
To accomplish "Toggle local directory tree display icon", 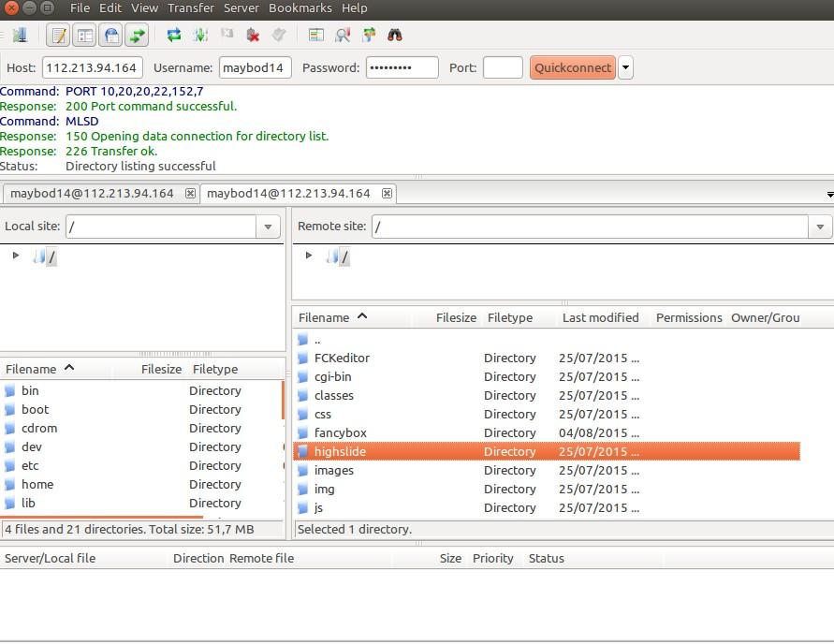I will pos(84,36).
